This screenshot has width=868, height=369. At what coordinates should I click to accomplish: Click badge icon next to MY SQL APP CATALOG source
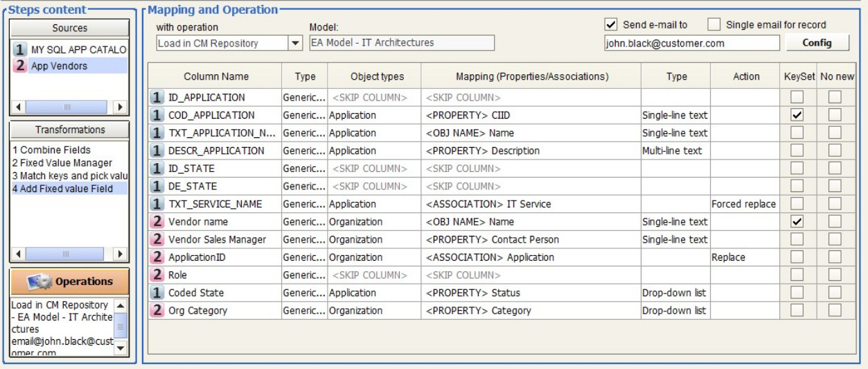click(20, 50)
